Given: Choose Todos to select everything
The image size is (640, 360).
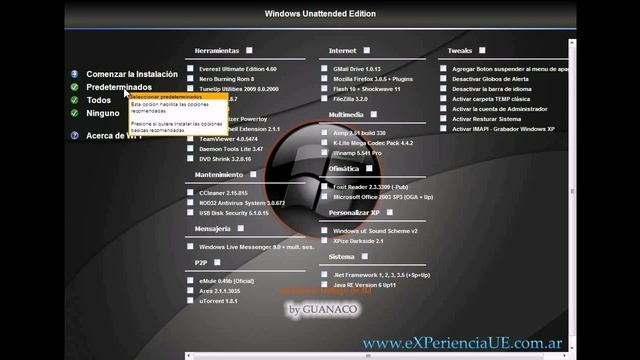Looking at the screenshot, I should (98, 100).
